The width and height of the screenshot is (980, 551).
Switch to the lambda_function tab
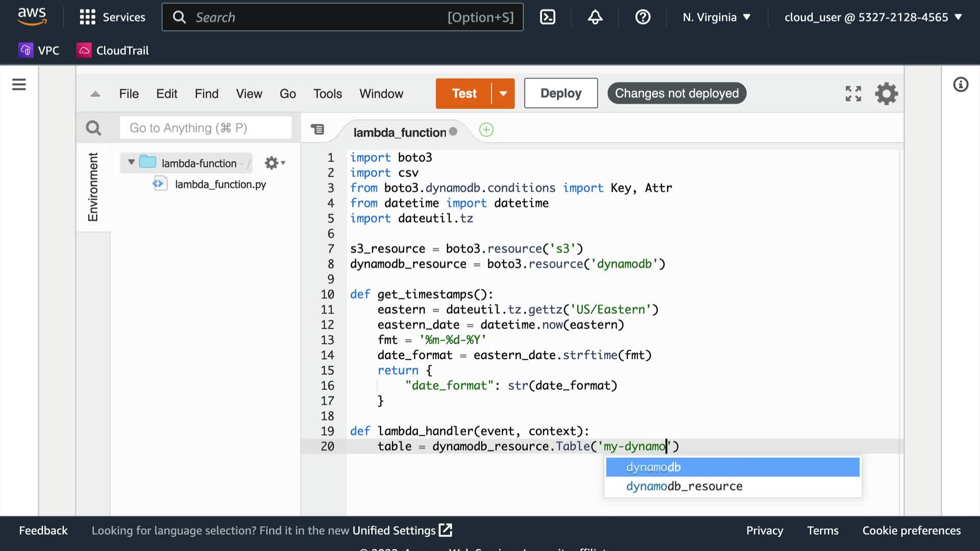tap(400, 133)
